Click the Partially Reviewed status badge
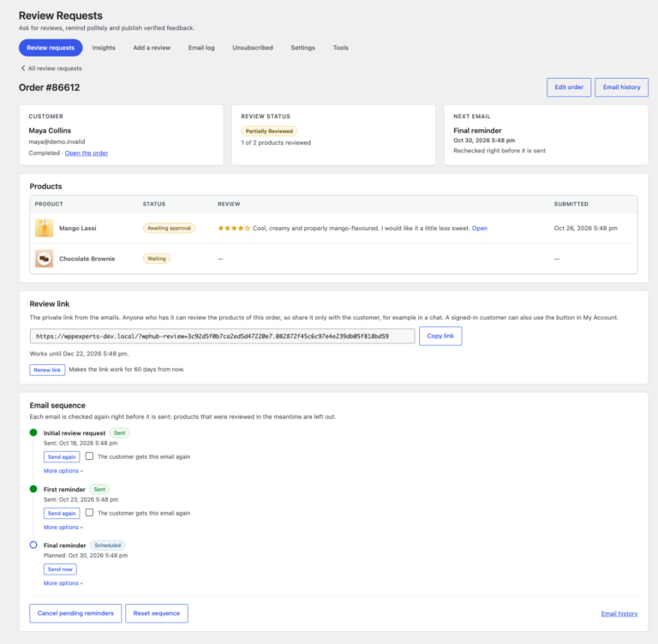This screenshot has height=644, width=658. tap(269, 131)
